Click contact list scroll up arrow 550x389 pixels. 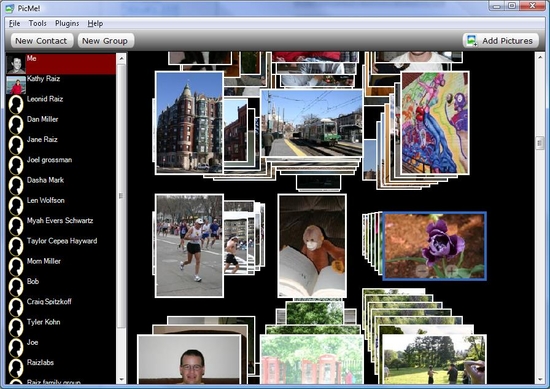(x=121, y=59)
